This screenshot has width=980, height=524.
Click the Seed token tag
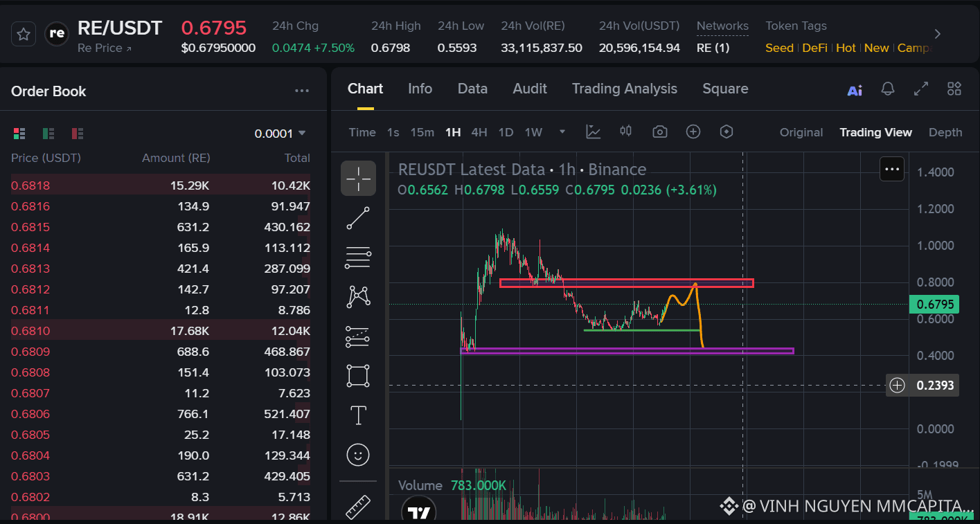(x=779, y=48)
